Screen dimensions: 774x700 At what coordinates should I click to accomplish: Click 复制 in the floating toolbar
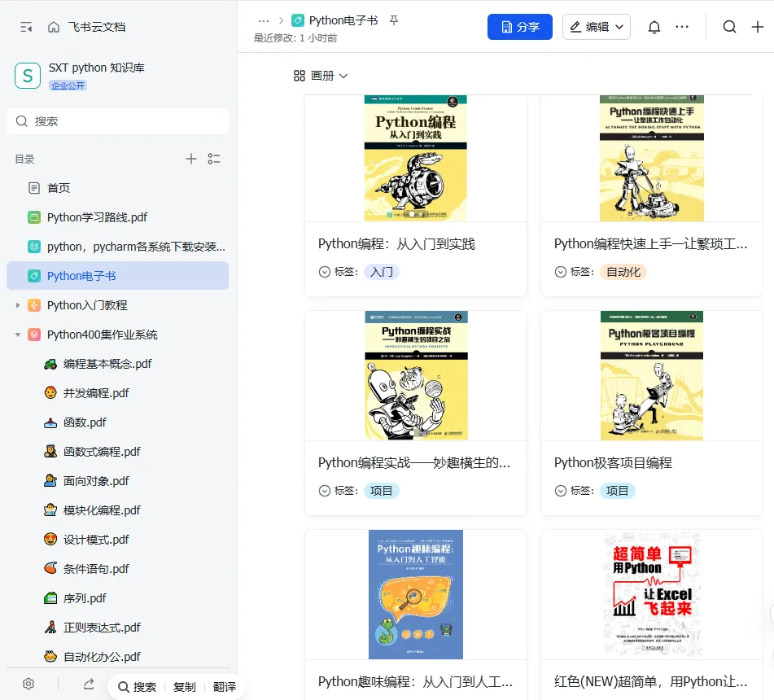[184, 687]
